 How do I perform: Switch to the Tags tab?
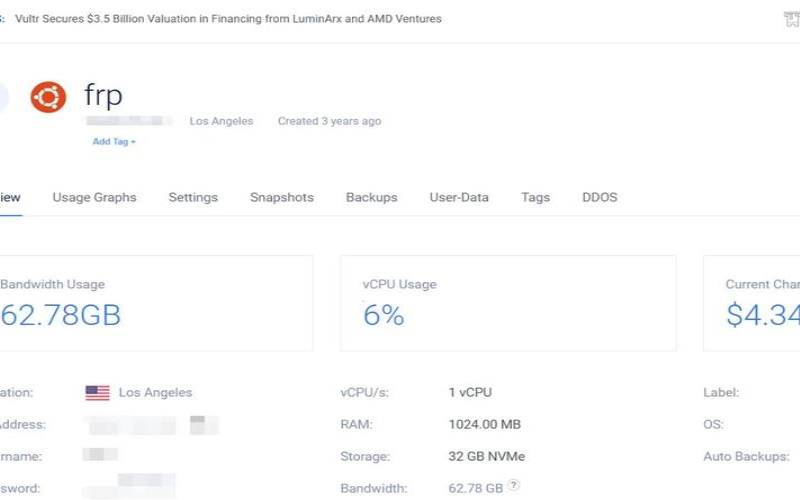535,197
